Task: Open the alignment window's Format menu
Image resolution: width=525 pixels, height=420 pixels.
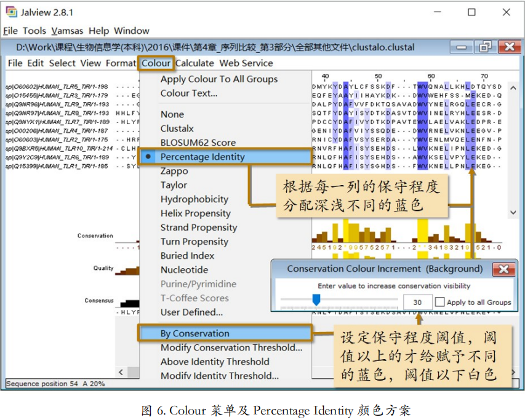Action: [x=121, y=63]
